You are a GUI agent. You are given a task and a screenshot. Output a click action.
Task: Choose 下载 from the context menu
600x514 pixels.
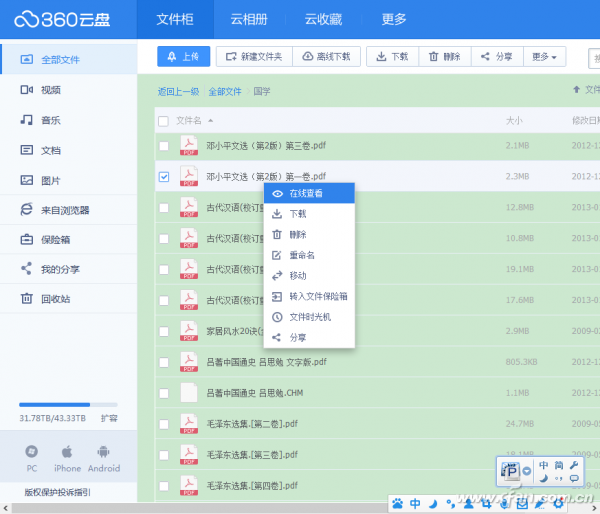[309, 214]
